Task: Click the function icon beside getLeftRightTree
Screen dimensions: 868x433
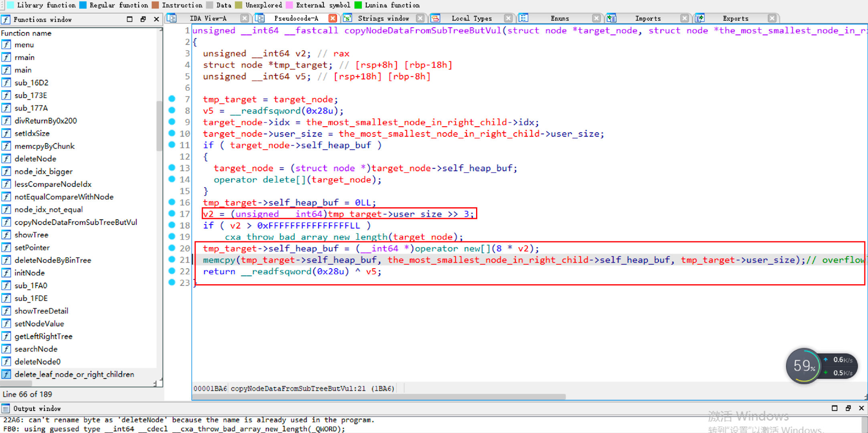Action: [6, 336]
